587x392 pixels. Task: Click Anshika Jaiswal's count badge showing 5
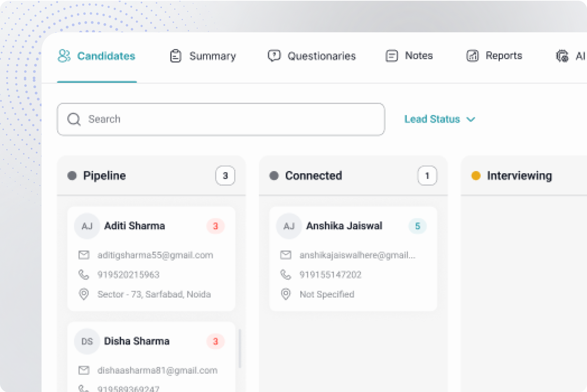coord(417,226)
